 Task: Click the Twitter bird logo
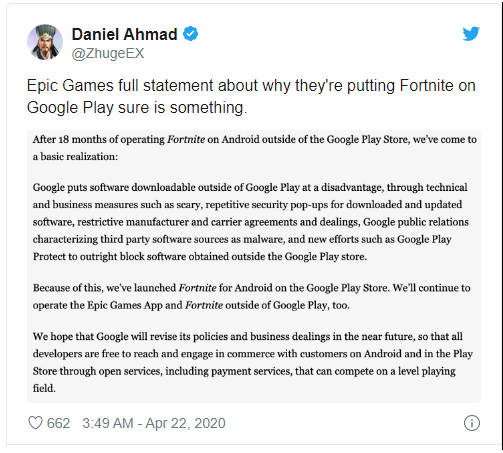coord(471,34)
